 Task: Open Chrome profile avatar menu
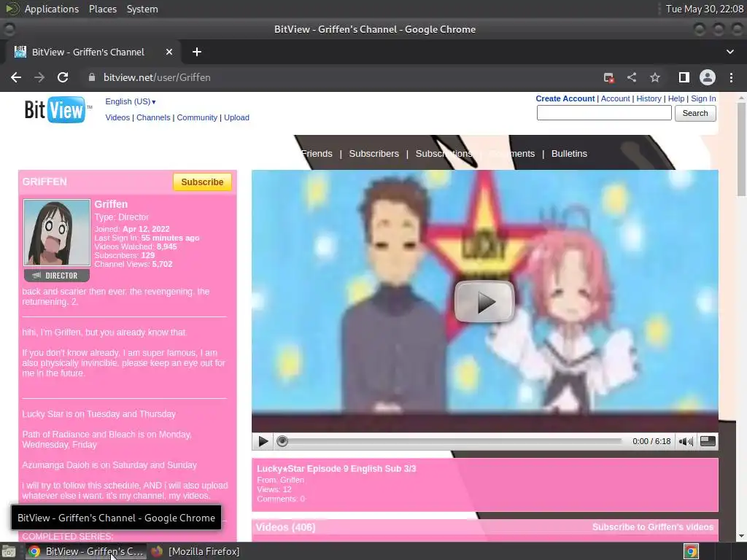(x=708, y=77)
